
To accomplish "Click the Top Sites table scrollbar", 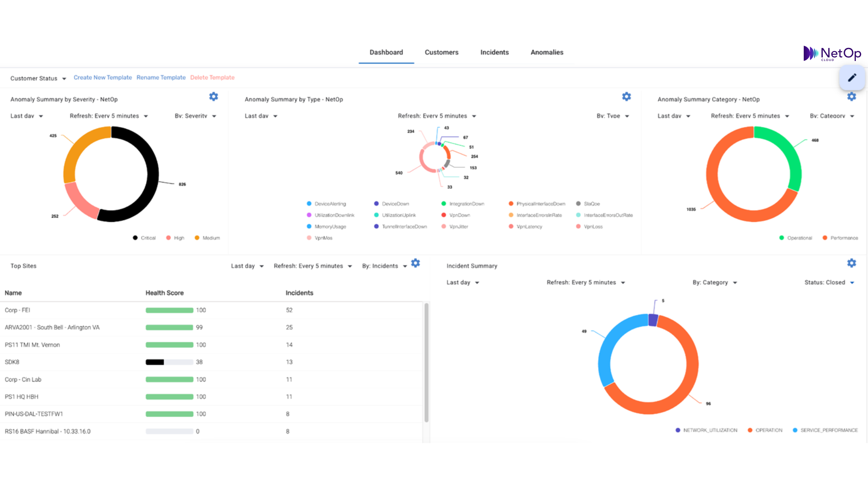I will 426,361.
